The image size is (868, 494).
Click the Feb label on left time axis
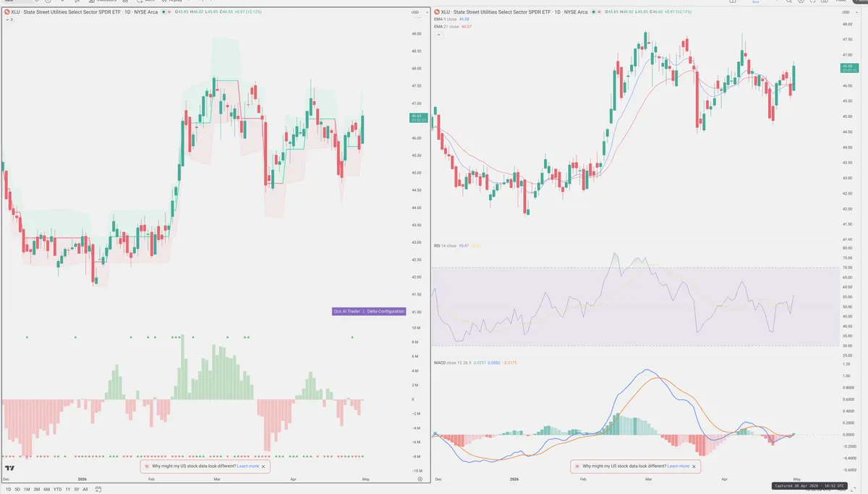tap(150, 480)
